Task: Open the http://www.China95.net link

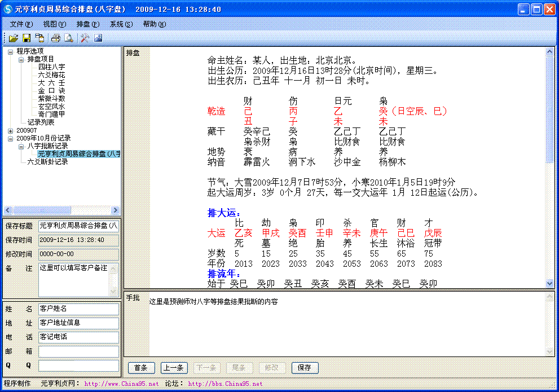Action: pyautogui.click(x=122, y=384)
